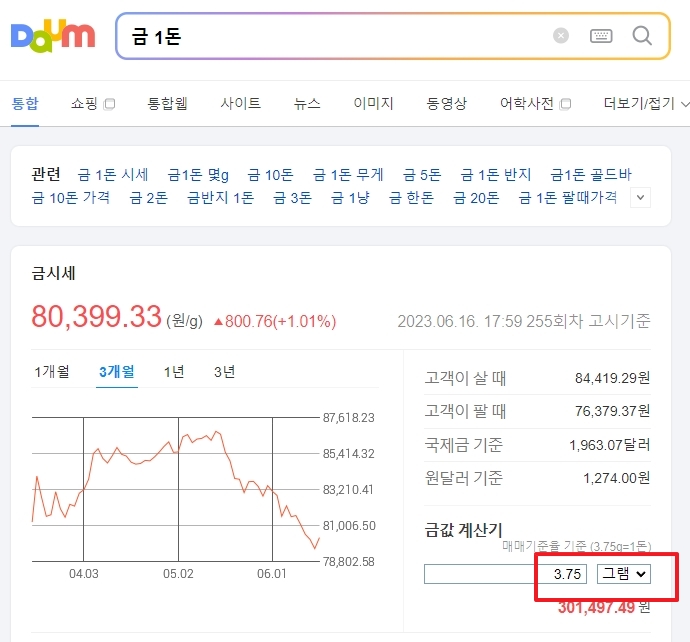Screen dimensions: 690x642
Task: Open the 어학사전 tab
Action: [527, 104]
